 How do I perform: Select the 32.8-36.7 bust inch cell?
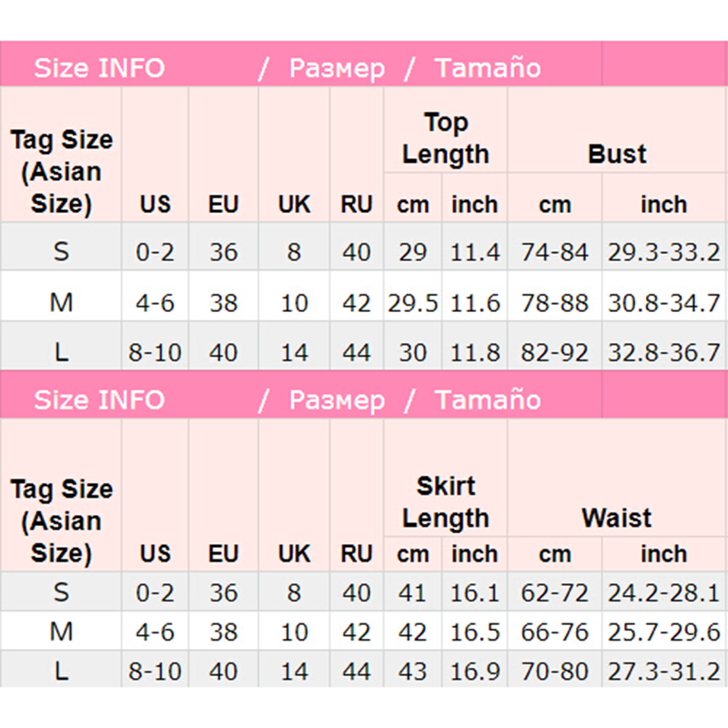[664, 352]
